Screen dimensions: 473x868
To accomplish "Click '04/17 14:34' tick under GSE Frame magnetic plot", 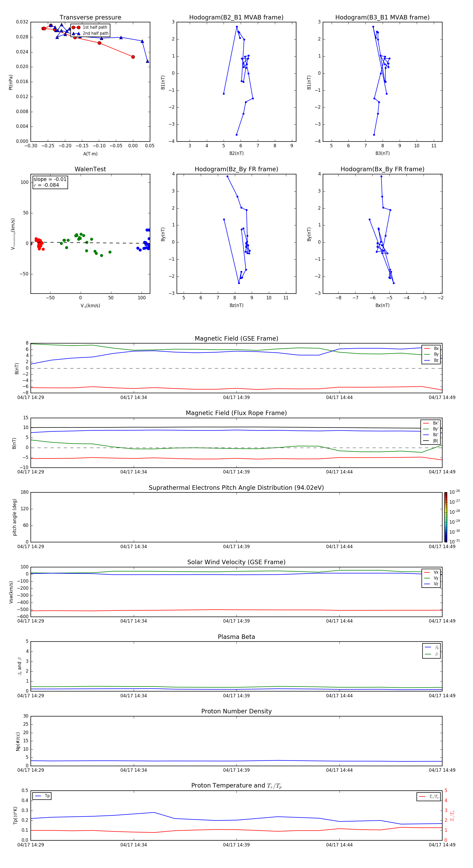I will 134,398.
